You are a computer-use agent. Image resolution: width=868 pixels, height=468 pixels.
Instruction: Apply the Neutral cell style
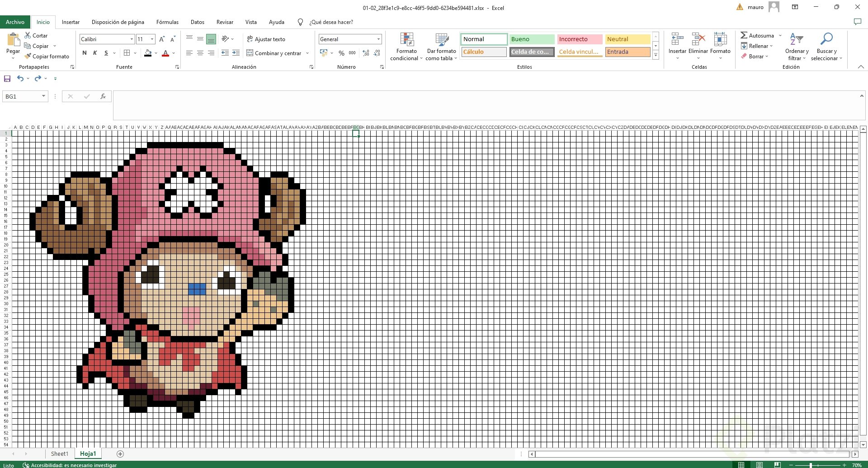[627, 39]
